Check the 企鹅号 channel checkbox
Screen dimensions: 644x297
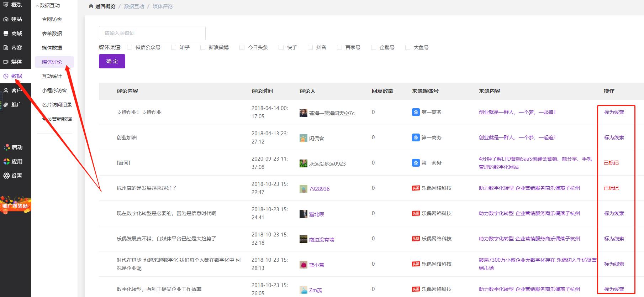coord(374,47)
